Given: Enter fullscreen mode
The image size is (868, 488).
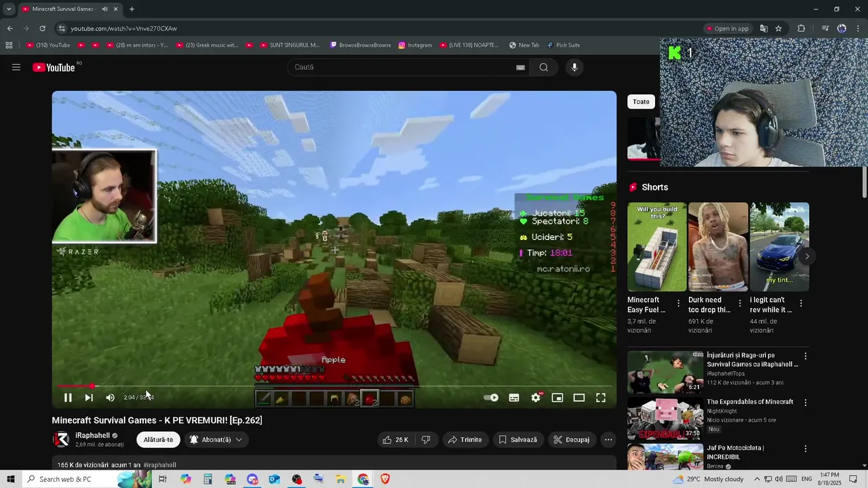Looking at the screenshot, I should click(x=601, y=398).
